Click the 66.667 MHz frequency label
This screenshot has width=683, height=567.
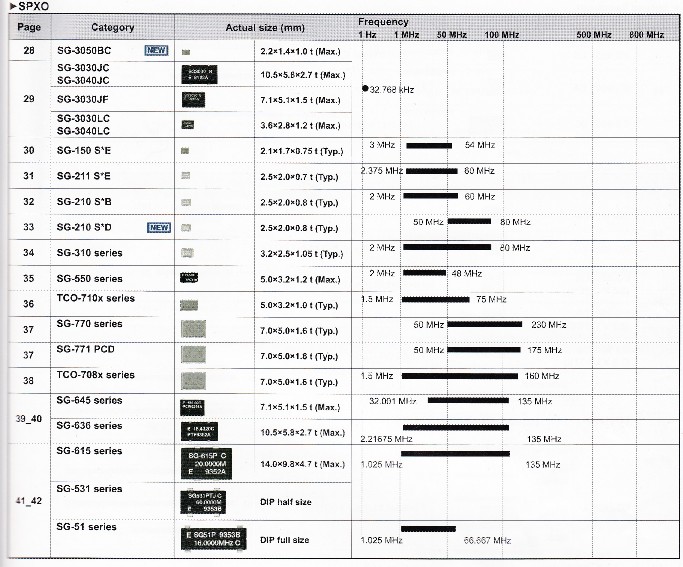click(x=487, y=540)
